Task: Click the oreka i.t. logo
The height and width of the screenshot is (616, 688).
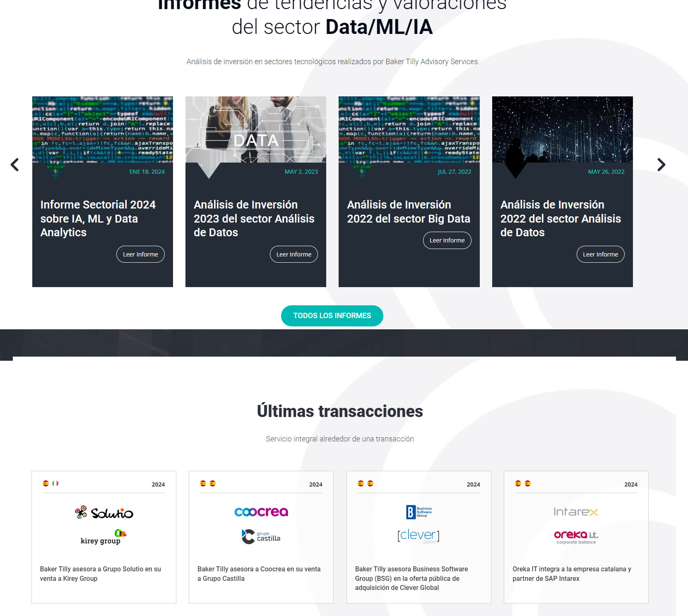Action: coord(576,537)
